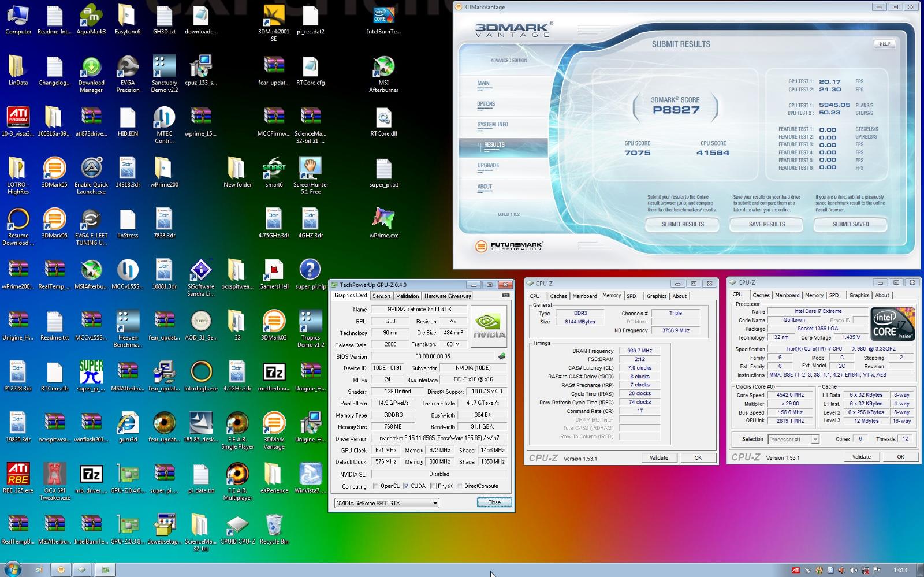The height and width of the screenshot is (577, 924).
Task: Toggle the PhysX checkbox in GPU-Z
Action: tap(433, 486)
